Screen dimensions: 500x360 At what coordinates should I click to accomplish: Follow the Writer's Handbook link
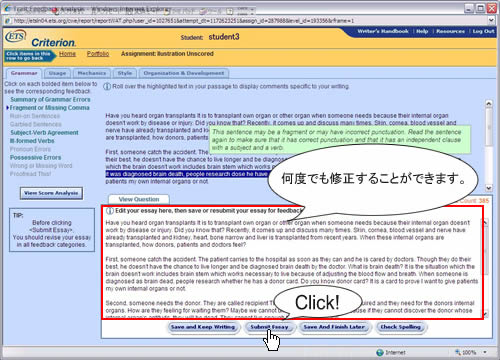point(383,31)
